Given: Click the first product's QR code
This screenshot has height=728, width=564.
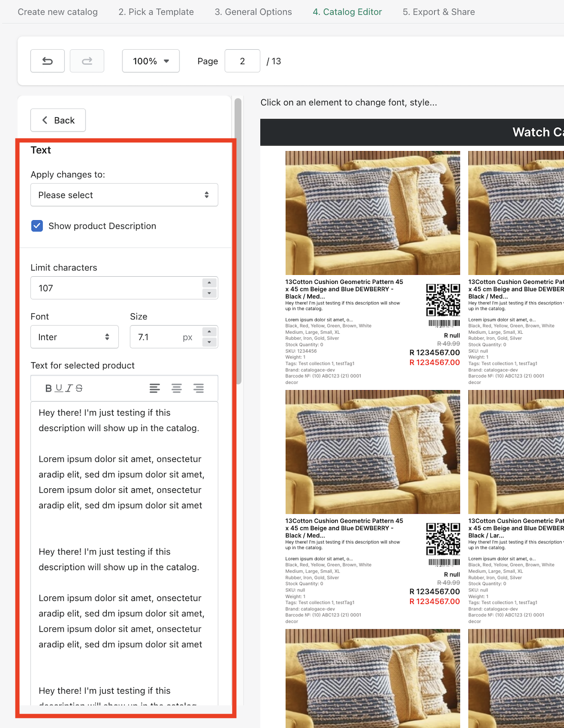Looking at the screenshot, I should (x=443, y=300).
